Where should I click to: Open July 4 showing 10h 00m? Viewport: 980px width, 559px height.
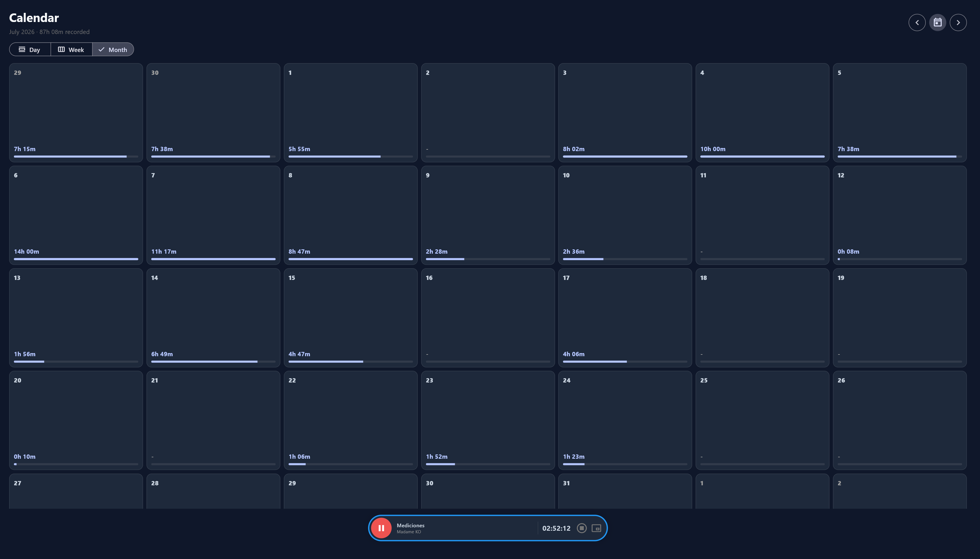[x=762, y=113]
